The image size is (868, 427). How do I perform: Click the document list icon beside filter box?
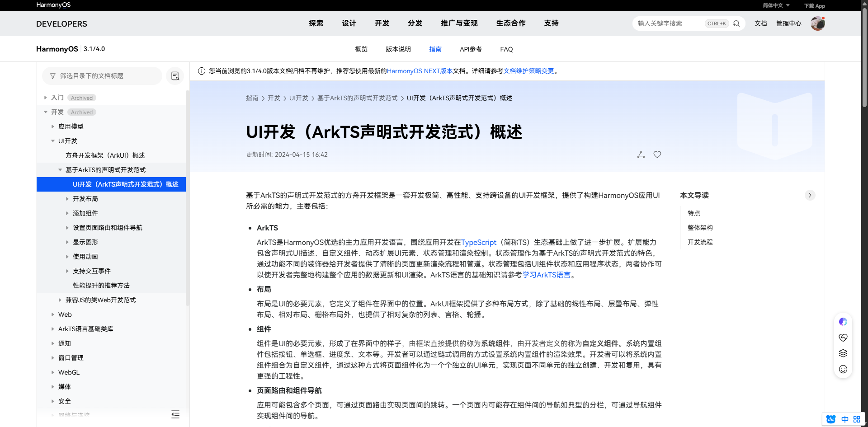click(x=175, y=76)
